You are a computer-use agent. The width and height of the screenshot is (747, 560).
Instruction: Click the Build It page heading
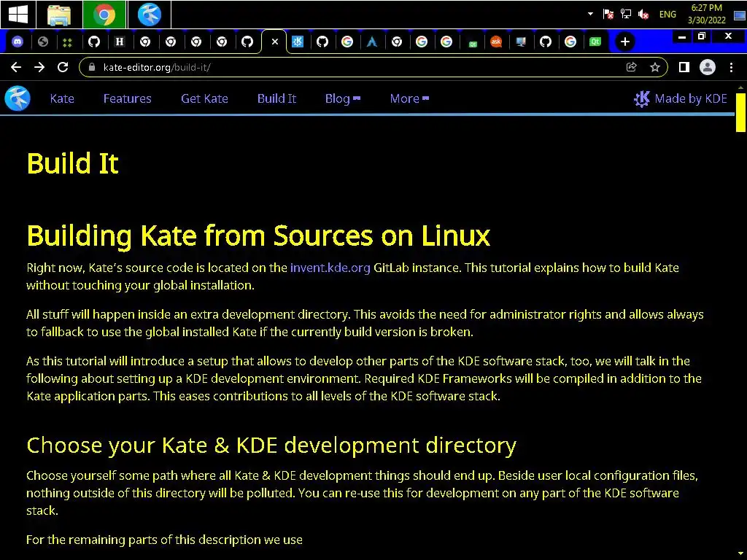pyautogui.click(x=72, y=163)
